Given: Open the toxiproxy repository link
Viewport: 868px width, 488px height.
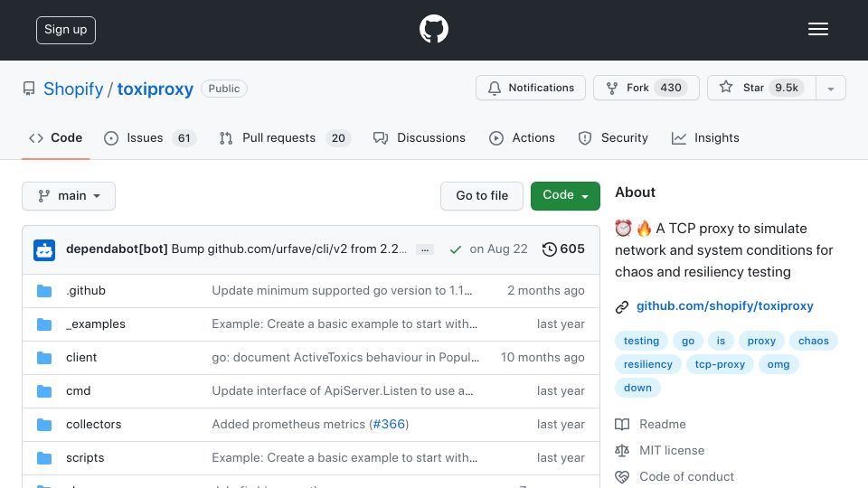Looking at the screenshot, I should [155, 89].
